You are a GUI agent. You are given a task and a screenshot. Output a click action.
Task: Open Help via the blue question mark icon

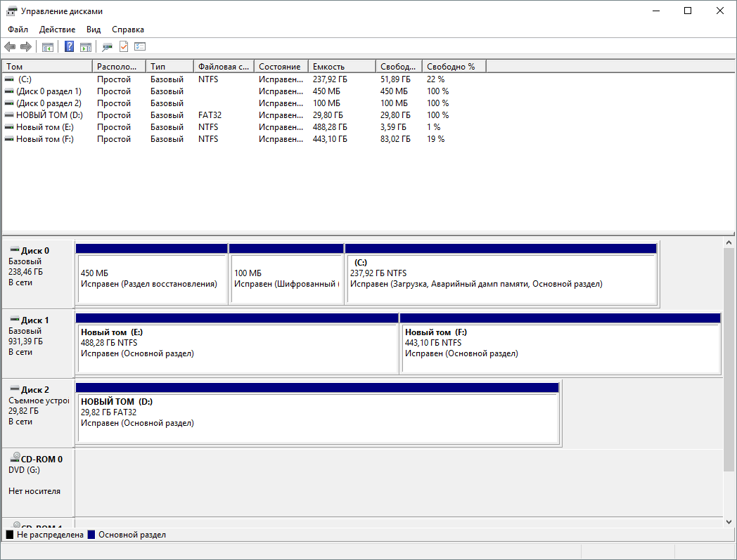(69, 47)
